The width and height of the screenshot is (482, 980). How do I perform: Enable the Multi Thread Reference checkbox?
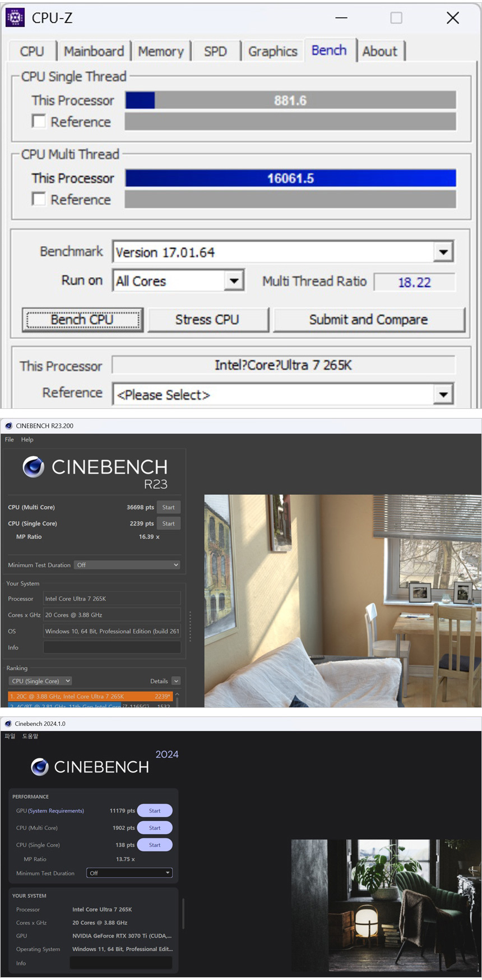coord(39,199)
